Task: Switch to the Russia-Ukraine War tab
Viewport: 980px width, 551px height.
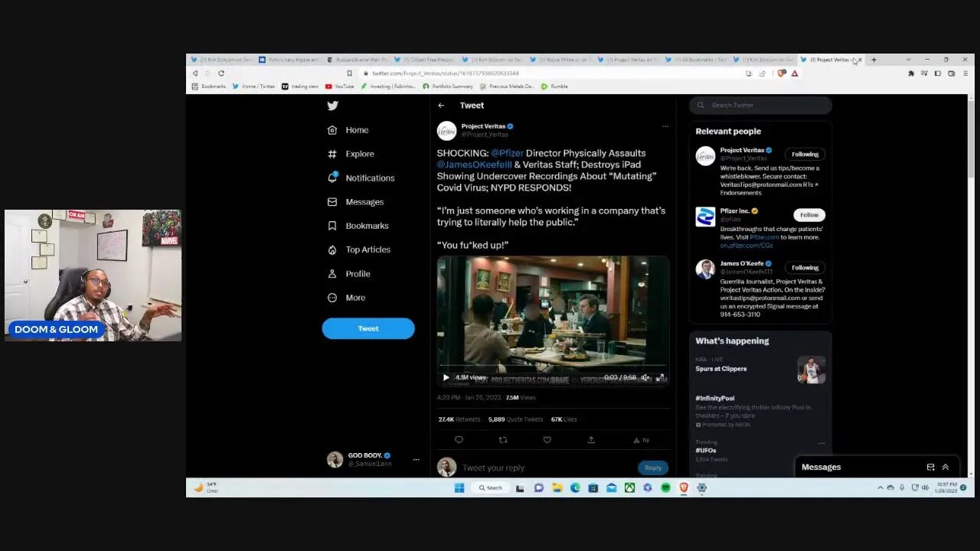Action: pyautogui.click(x=358, y=60)
